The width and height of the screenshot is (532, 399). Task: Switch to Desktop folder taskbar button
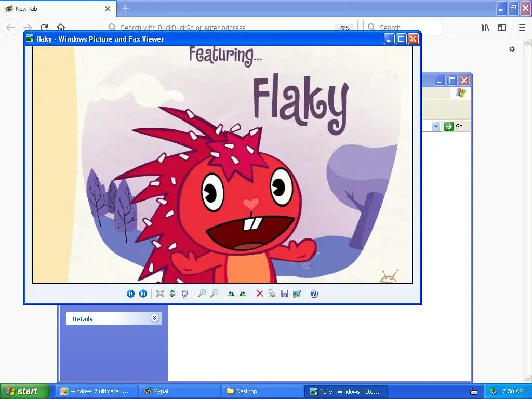pyautogui.click(x=262, y=391)
